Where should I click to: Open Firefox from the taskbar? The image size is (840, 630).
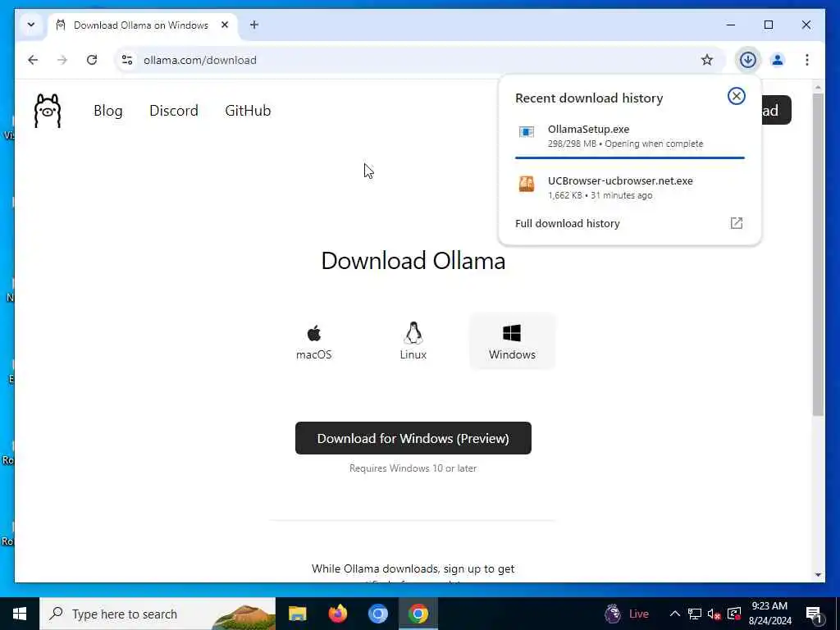[337, 614]
